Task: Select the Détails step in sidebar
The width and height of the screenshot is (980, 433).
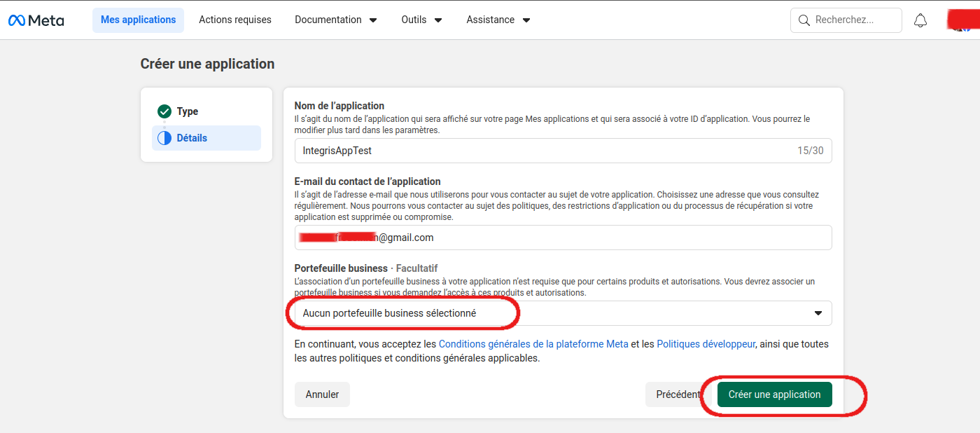Action: pyautogui.click(x=206, y=138)
